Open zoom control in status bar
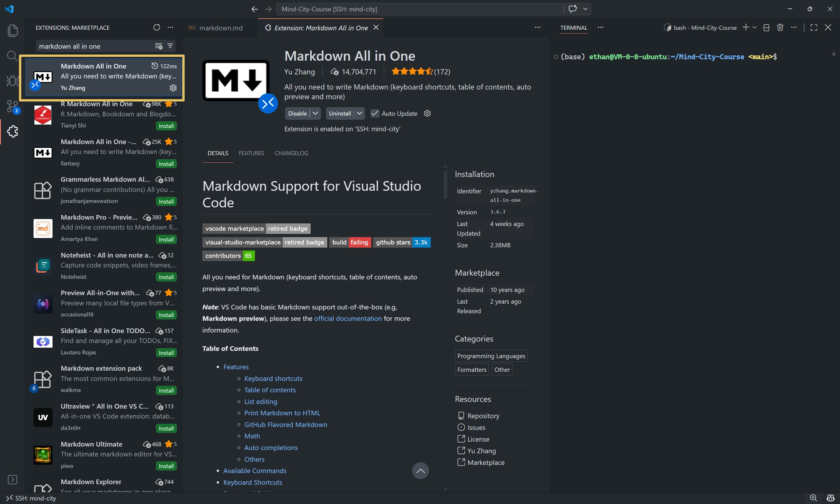The image size is (840, 504). [813, 498]
